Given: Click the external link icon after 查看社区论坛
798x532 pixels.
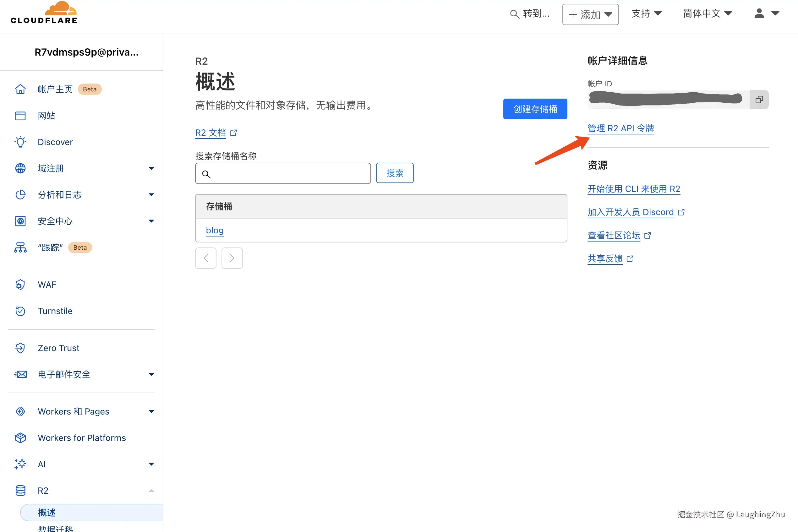Looking at the screenshot, I should click(647, 236).
